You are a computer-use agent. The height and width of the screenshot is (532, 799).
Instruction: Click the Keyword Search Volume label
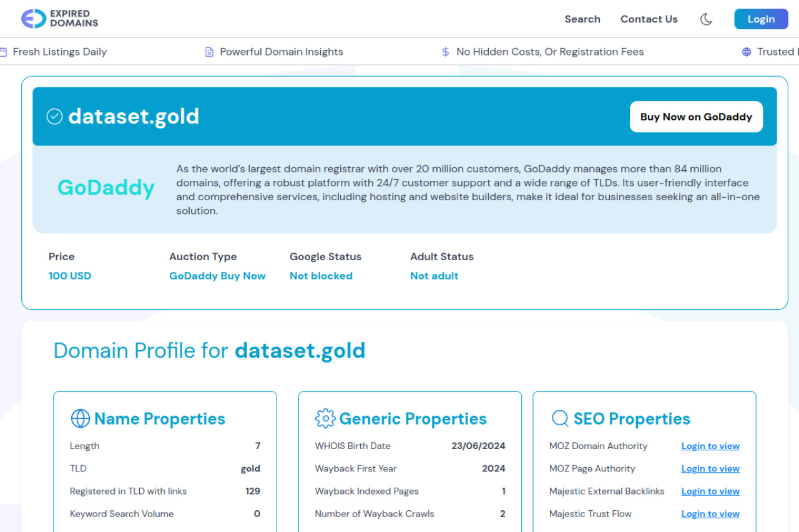(x=122, y=514)
